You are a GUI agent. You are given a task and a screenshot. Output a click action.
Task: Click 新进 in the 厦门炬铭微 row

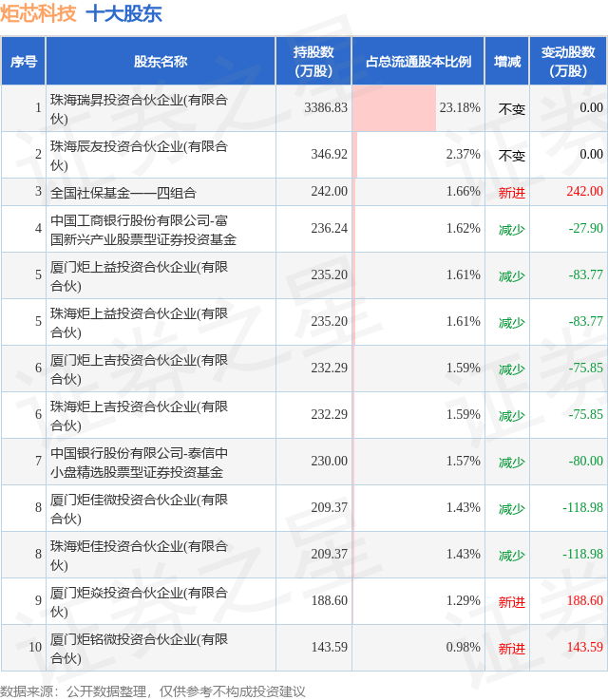click(x=512, y=649)
